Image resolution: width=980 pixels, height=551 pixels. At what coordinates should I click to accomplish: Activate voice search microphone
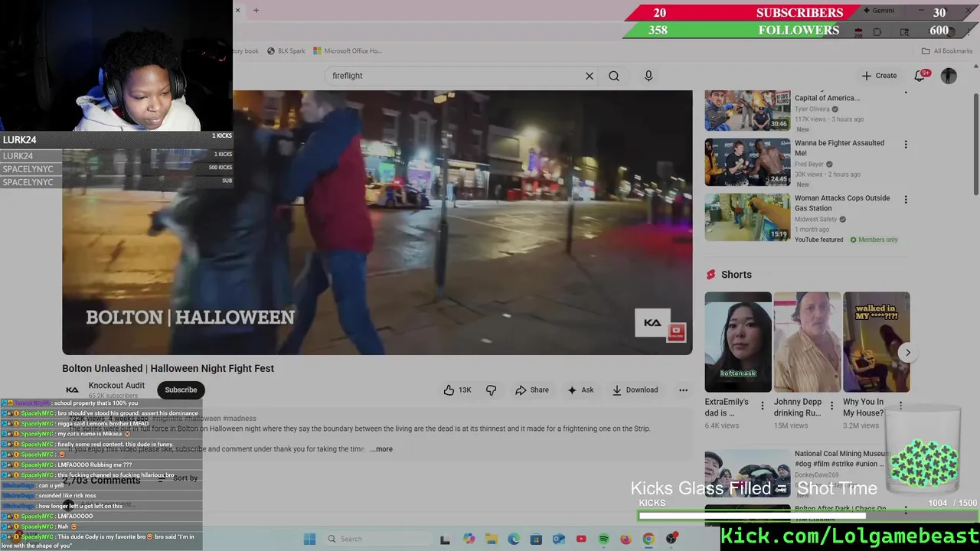(648, 76)
